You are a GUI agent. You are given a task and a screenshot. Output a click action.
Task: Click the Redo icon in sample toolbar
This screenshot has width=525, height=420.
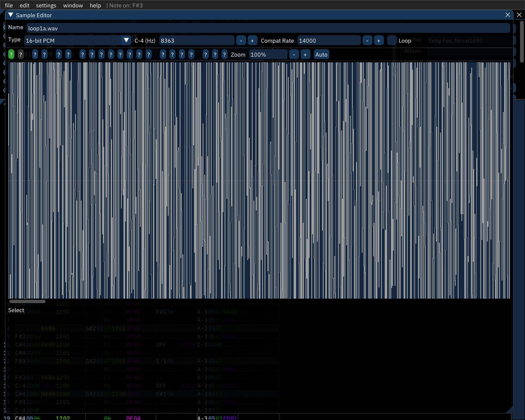[68, 55]
